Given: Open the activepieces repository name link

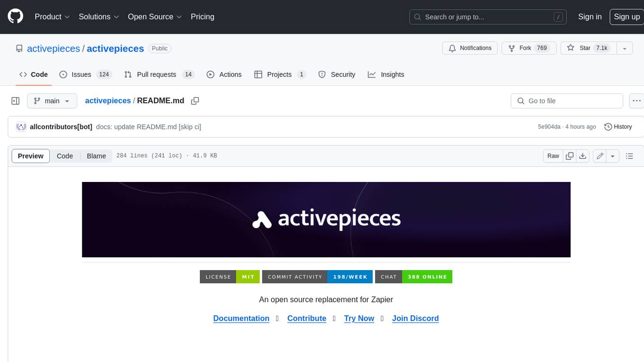Looking at the screenshot, I should click(x=115, y=48).
